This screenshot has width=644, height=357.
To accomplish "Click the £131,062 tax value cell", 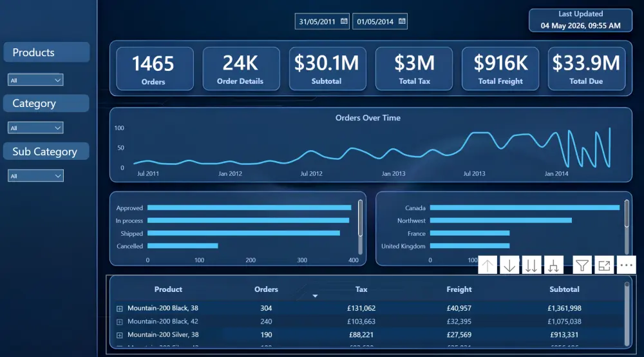I will point(361,308).
